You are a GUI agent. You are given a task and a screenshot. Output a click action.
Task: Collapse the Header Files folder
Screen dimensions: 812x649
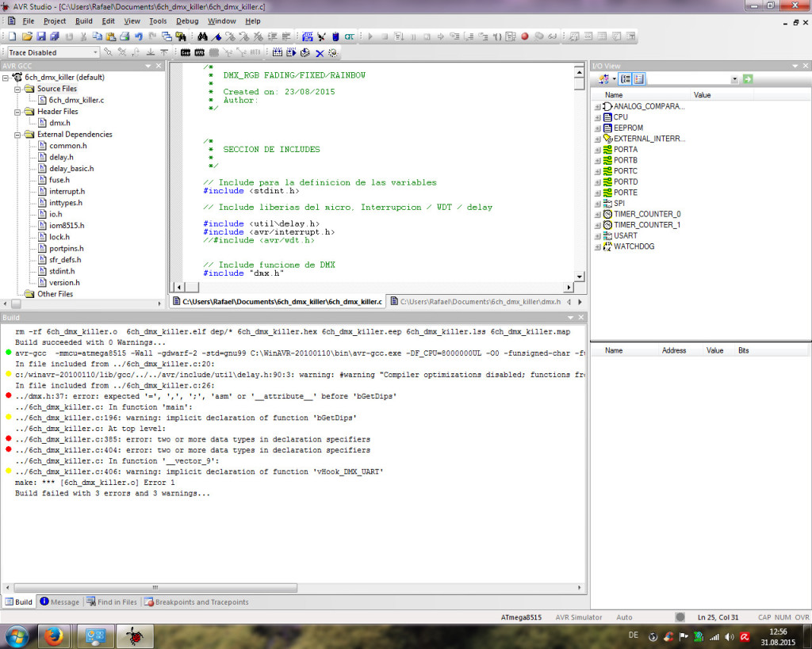[x=17, y=112]
